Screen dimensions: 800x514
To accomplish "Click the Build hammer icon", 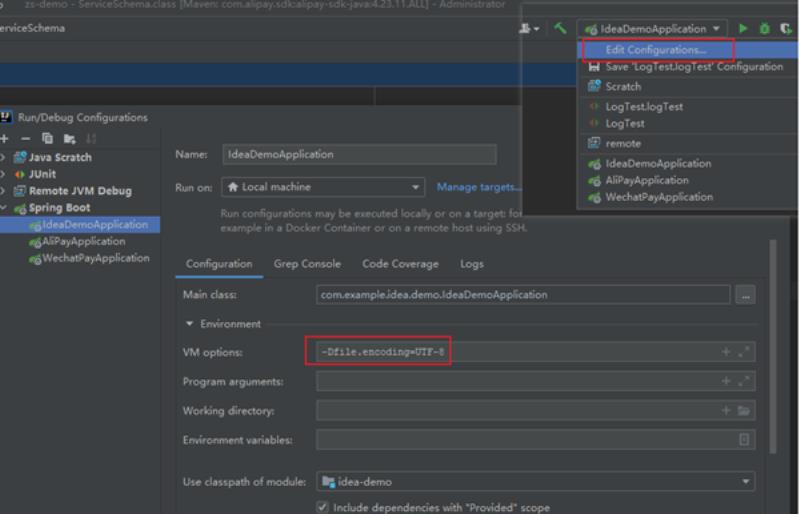I will point(560,29).
